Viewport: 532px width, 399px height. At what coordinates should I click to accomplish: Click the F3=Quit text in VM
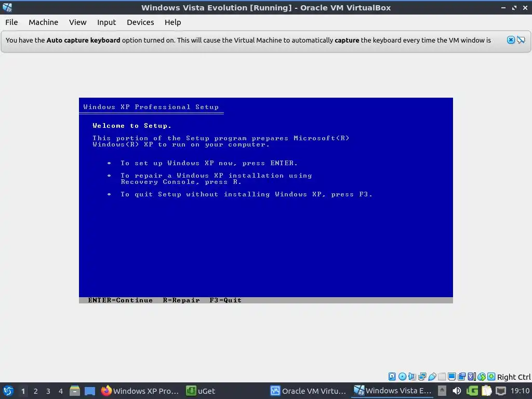pos(225,300)
